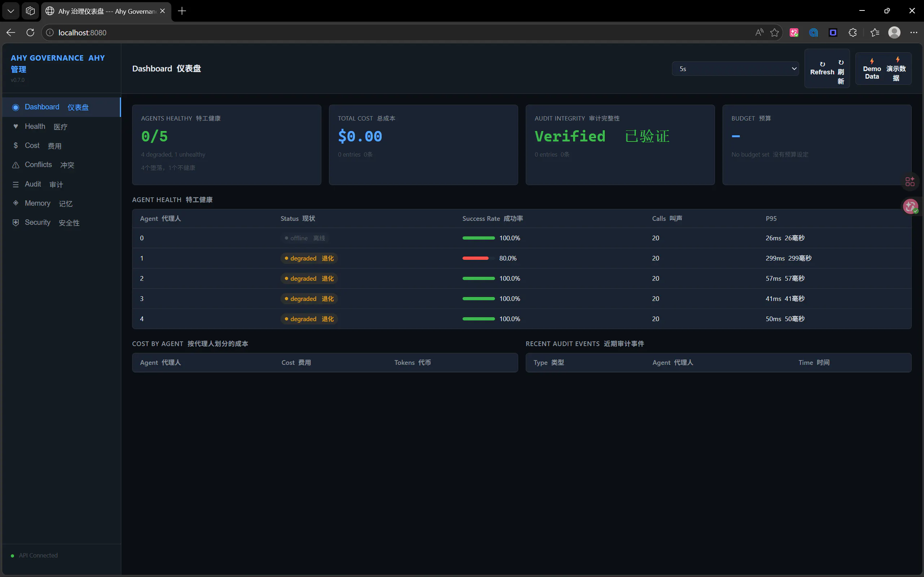924x577 pixels.
Task: Click the pink translate extension icon in toolbar
Action: (x=794, y=32)
